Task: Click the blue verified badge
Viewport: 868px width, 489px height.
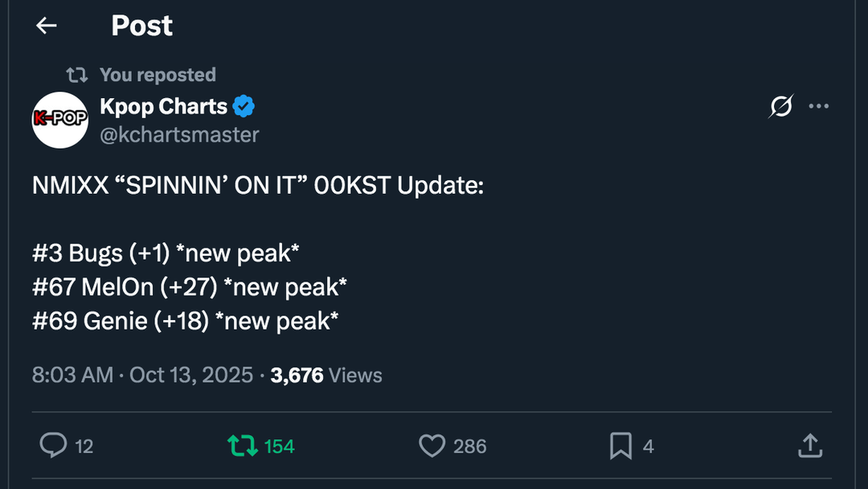Action: pyautogui.click(x=244, y=106)
